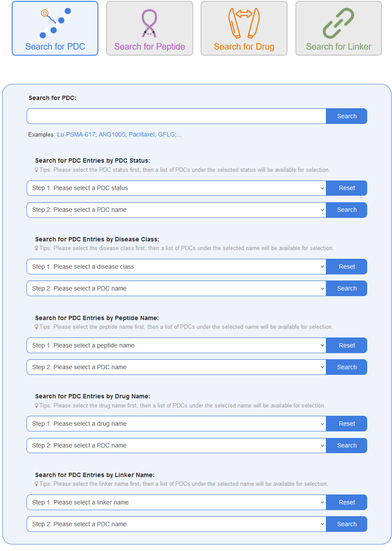This screenshot has height=551, width=392.
Task: Click Search in the Drug Name section
Action: 347,446
